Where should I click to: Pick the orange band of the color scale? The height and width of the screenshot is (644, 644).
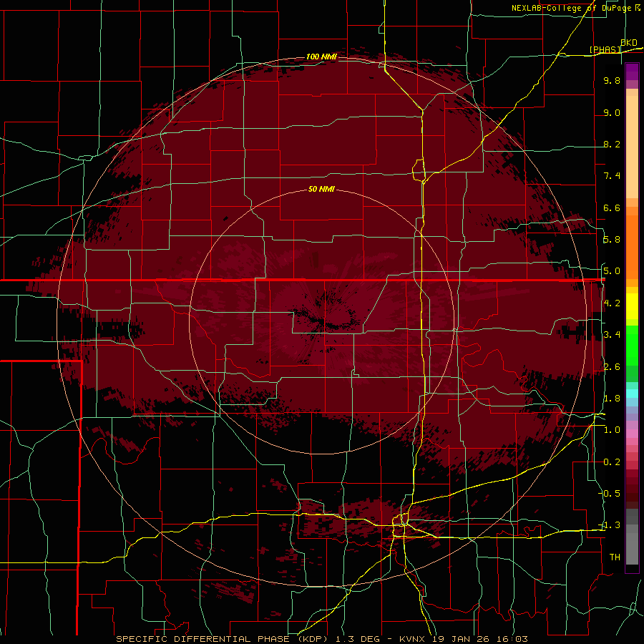click(632, 246)
